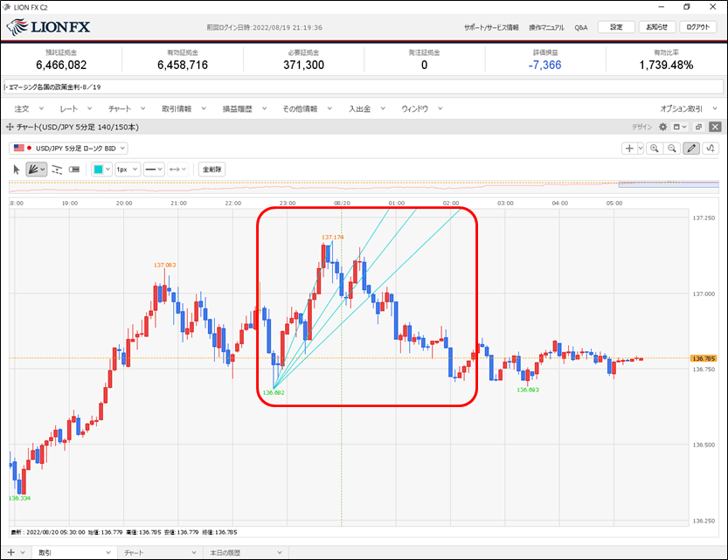Click the dashed trendline list icon
This screenshot has height=560, width=728.
(57, 169)
